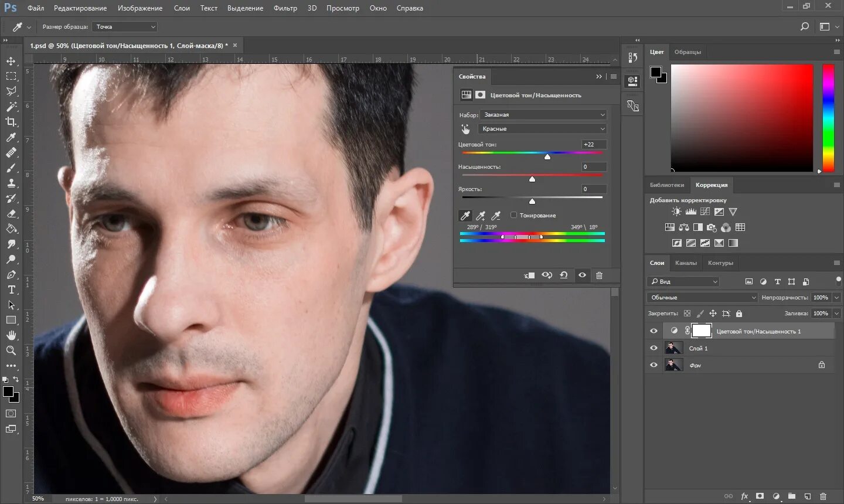Open the Заливка dropdown arrow
This screenshot has height=504, width=844.
click(836, 314)
